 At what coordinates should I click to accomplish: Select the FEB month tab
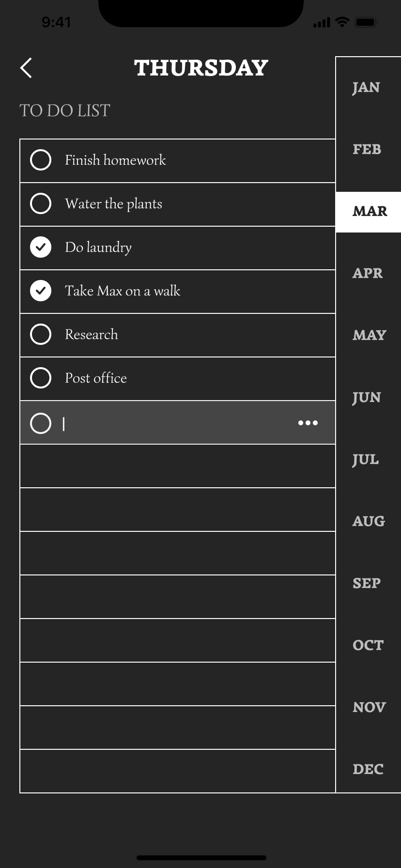coord(367,150)
